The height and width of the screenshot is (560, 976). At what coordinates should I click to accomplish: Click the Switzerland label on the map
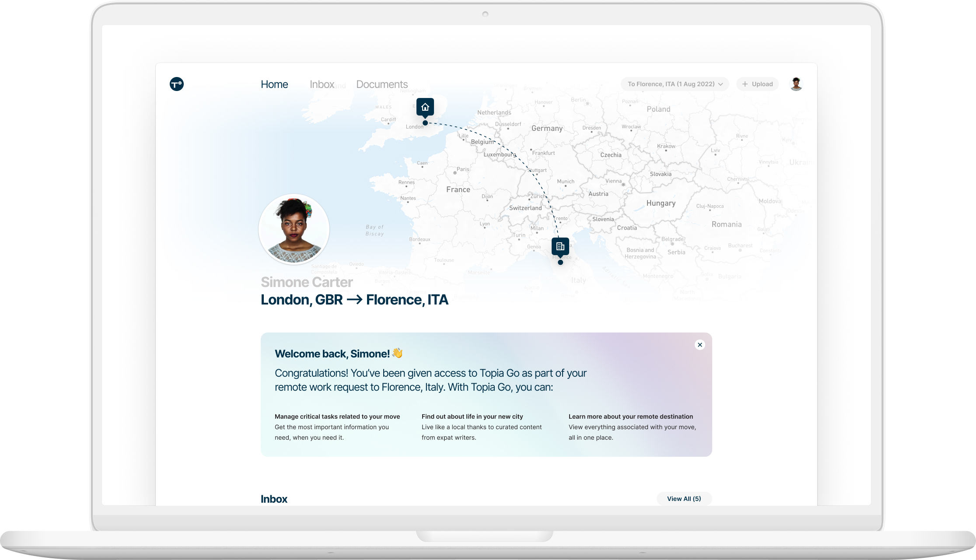(525, 208)
